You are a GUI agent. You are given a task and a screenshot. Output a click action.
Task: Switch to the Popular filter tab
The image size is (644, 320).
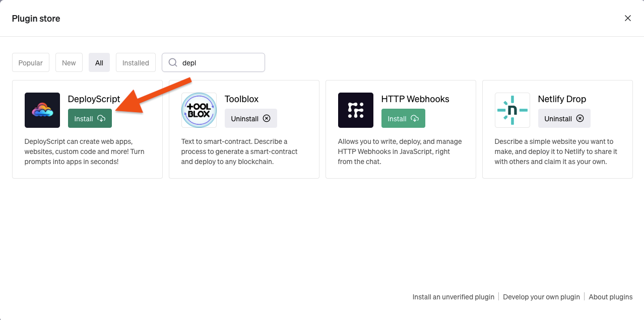tap(31, 63)
